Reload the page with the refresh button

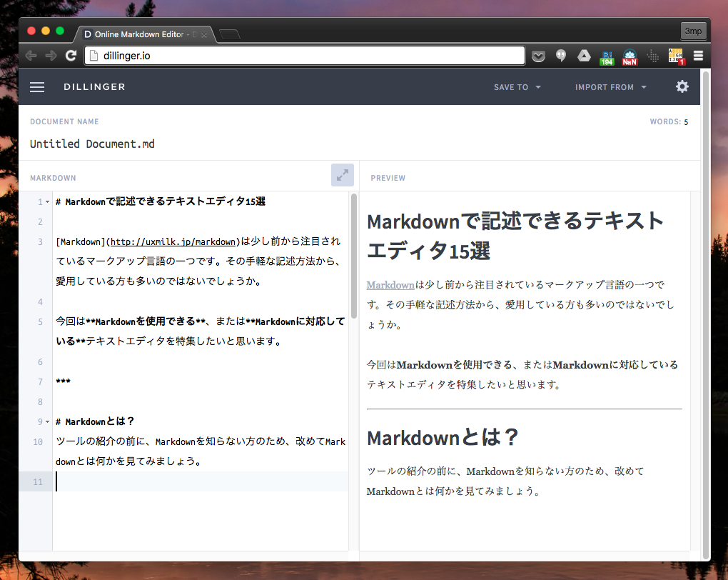(x=71, y=56)
